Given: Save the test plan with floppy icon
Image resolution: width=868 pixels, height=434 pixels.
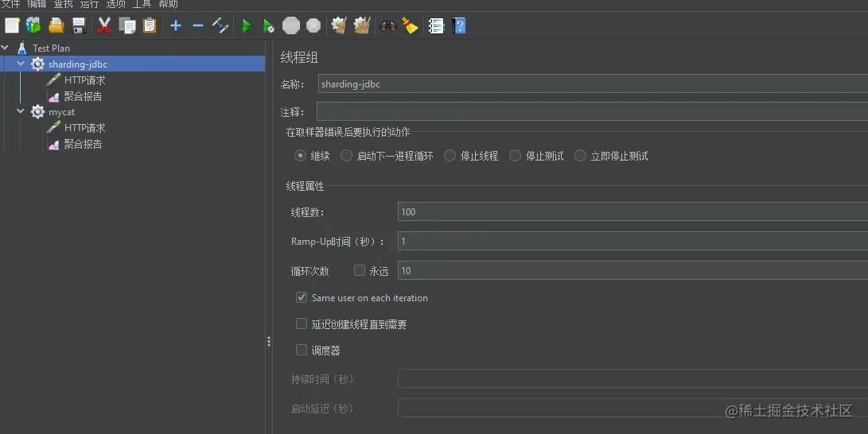Looking at the screenshot, I should [79, 25].
